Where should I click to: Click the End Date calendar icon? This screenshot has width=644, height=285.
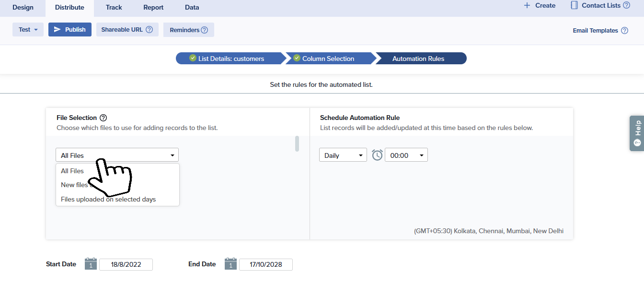pos(230,264)
